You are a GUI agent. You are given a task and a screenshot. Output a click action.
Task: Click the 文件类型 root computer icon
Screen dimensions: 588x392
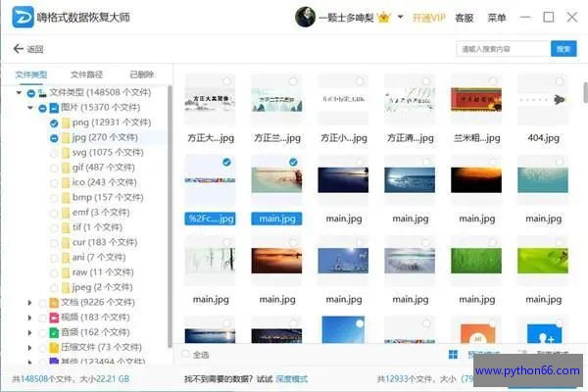(x=42, y=92)
